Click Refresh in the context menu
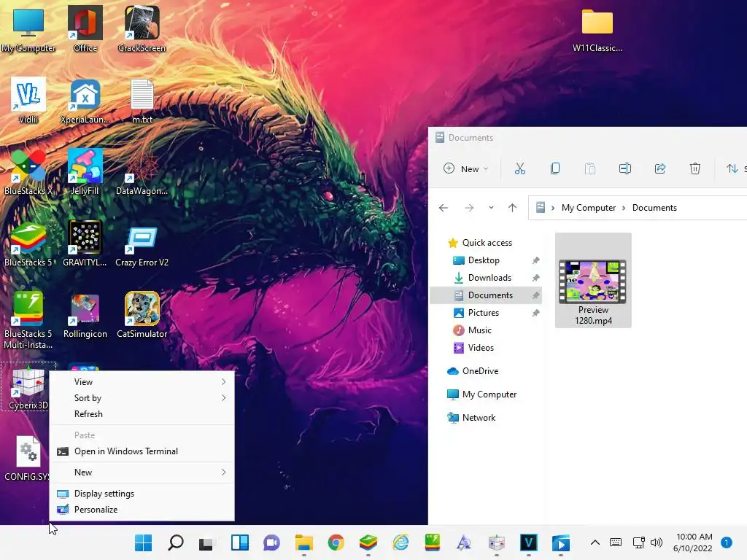 142,414
